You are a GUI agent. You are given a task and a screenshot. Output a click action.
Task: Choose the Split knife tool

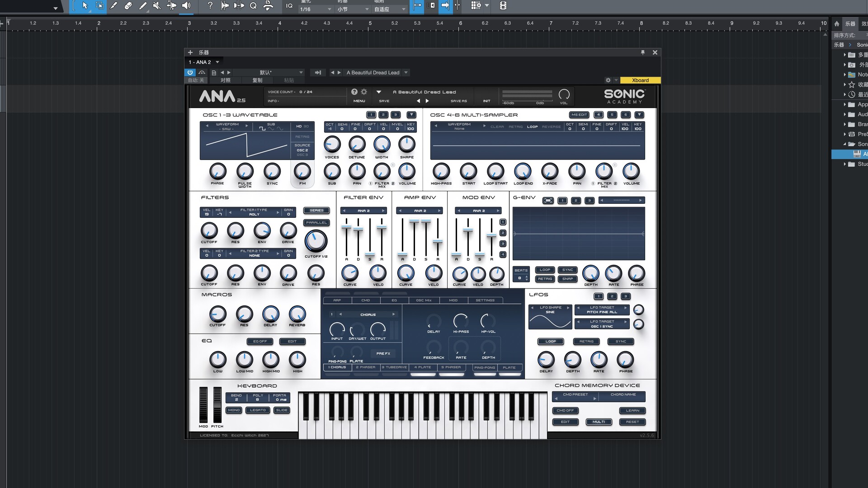coord(114,6)
